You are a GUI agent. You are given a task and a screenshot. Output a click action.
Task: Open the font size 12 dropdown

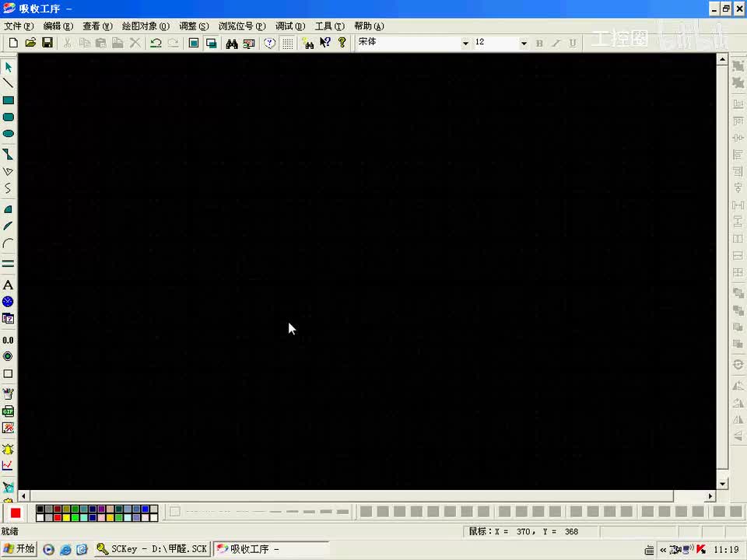[524, 44]
